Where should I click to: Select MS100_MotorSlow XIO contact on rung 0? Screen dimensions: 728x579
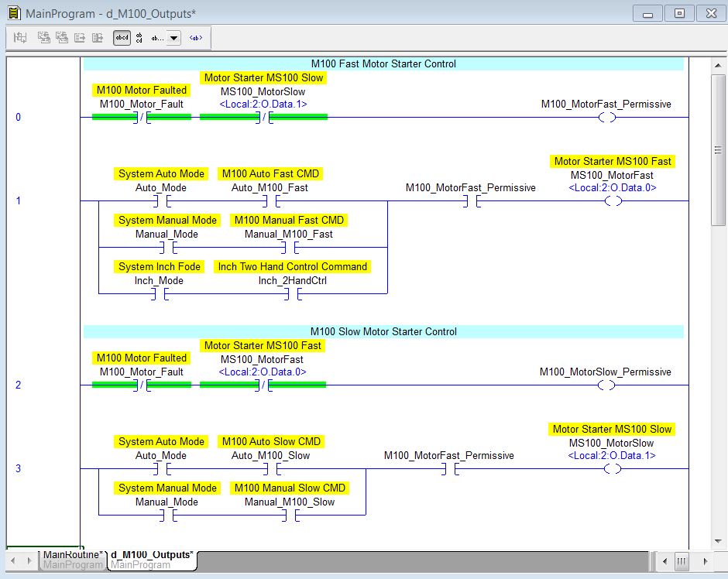click(x=264, y=118)
